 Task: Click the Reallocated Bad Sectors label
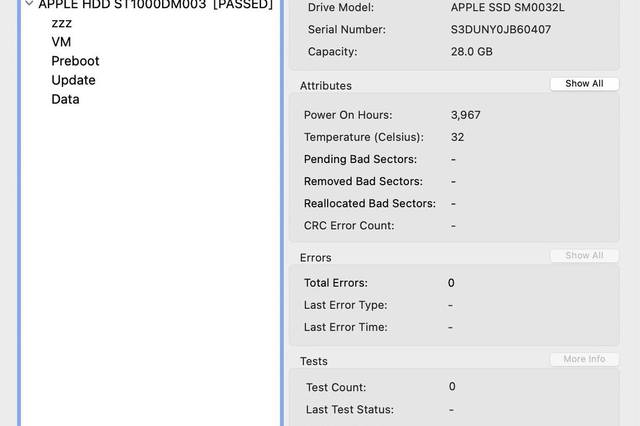(x=370, y=204)
